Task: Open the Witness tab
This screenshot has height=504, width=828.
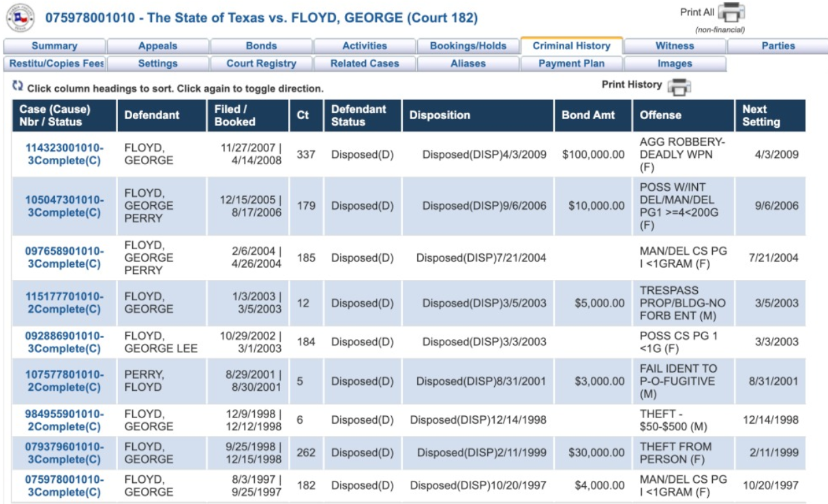Action: tap(675, 46)
